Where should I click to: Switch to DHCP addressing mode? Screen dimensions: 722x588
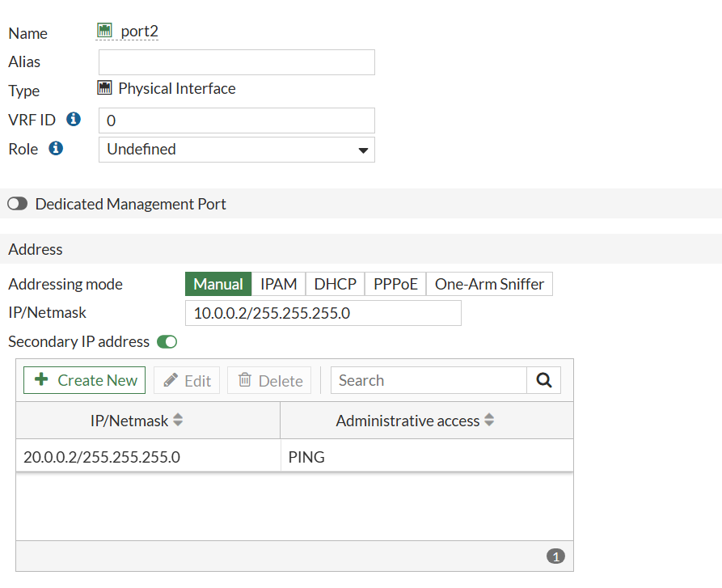[x=335, y=285]
